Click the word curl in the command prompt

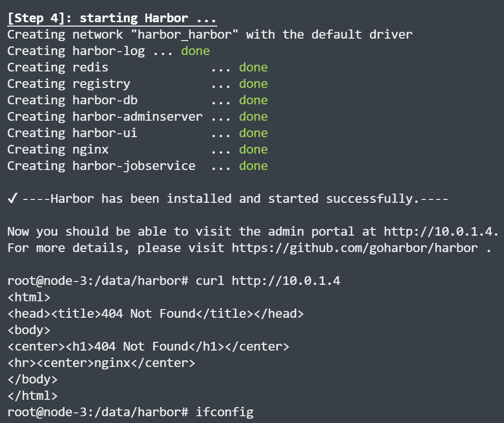point(210,281)
